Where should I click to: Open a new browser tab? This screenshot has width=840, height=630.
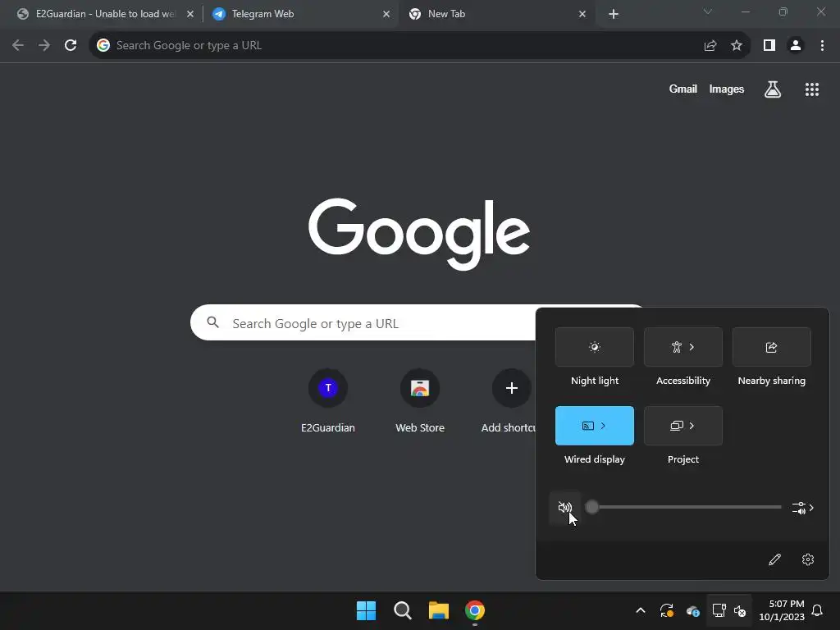[x=614, y=14]
